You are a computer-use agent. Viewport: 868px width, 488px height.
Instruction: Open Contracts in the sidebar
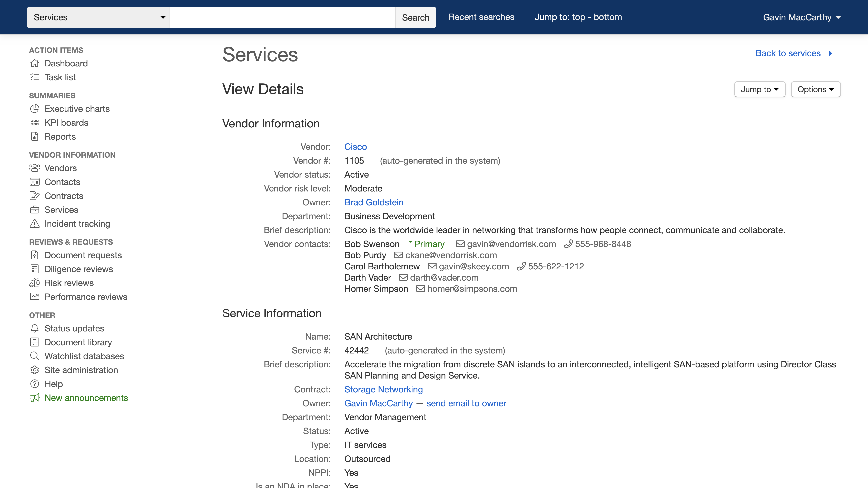(x=64, y=196)
